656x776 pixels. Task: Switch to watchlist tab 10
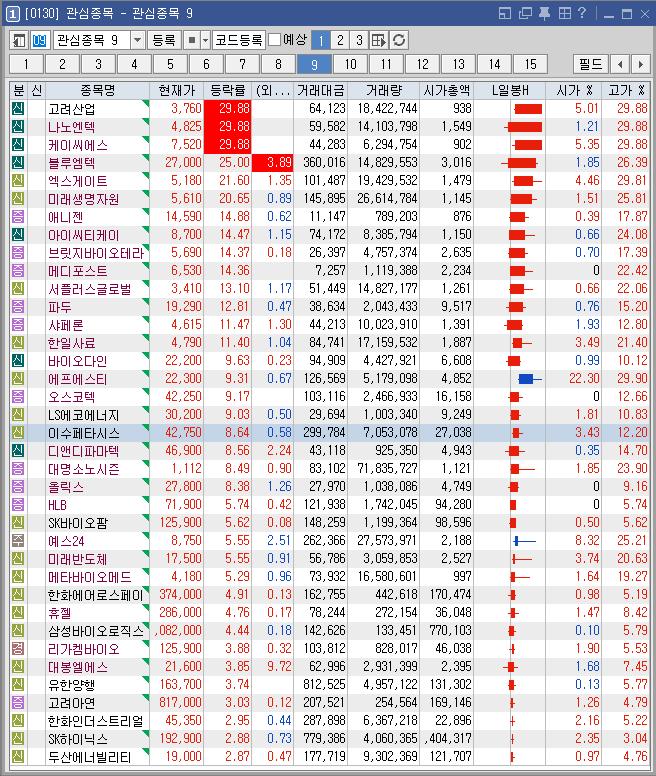[350, 64]
